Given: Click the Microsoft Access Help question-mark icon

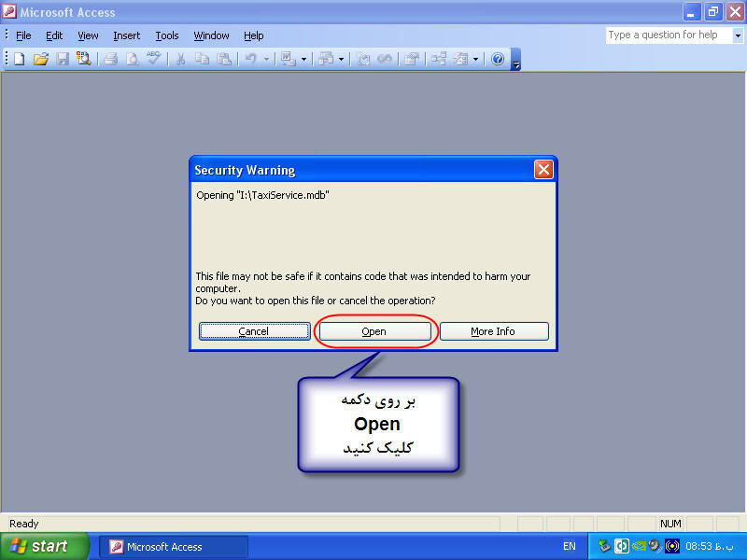Looking at the screenshot, I should pos(498,59).
